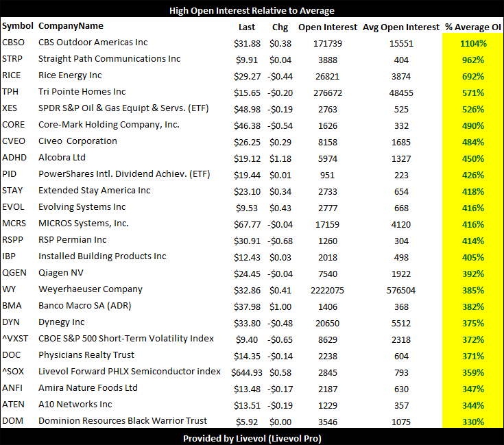504x445 pixels.
Task: Select the STAY symbol
Action: click(x=12, y=190)
